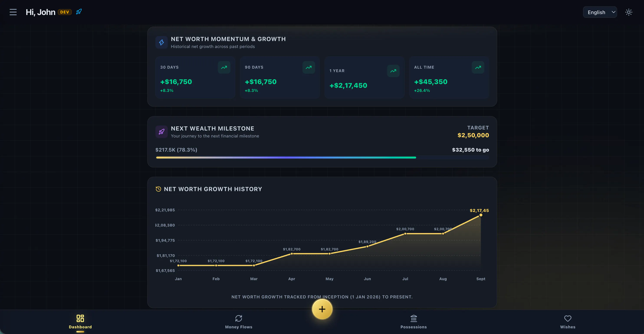644x334 pixels.
Task: Select the 30 Days value +$16,750
Action: [x=176, y=82]
